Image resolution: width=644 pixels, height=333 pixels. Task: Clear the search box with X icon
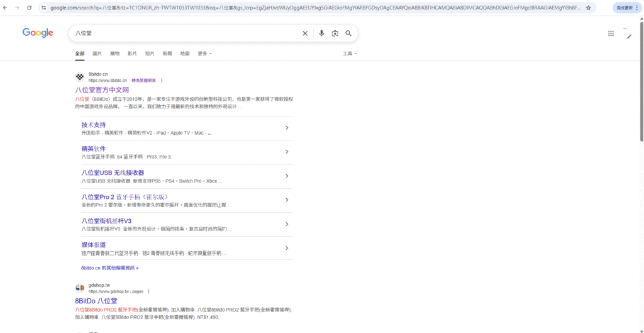[305, 33]
